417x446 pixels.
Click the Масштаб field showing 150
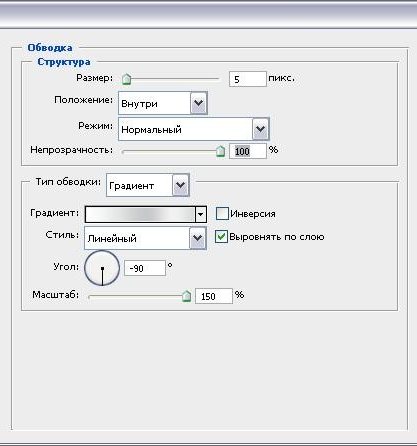214,296
